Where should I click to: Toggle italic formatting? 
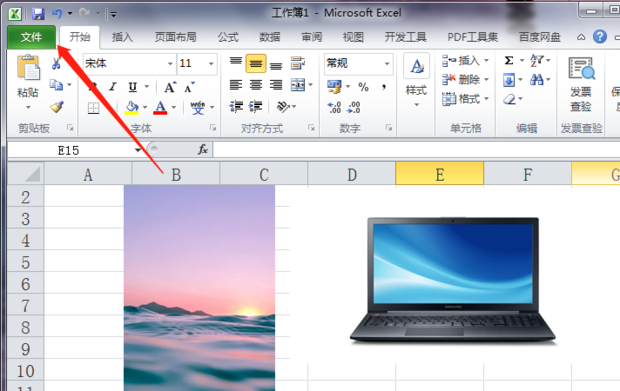pos(113,87)
